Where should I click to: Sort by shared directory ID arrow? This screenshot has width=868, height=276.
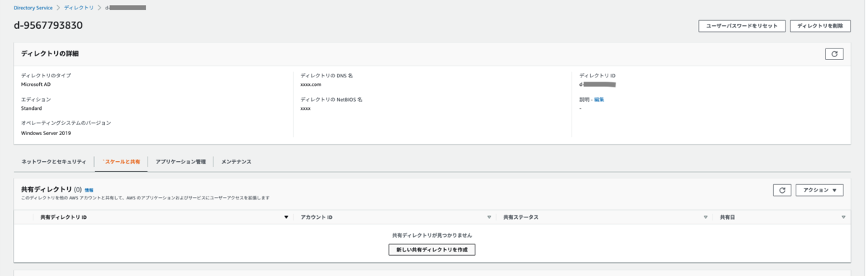[286, 217]
